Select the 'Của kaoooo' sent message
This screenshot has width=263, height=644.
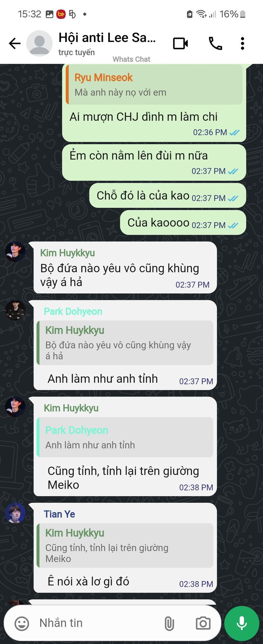183,222
